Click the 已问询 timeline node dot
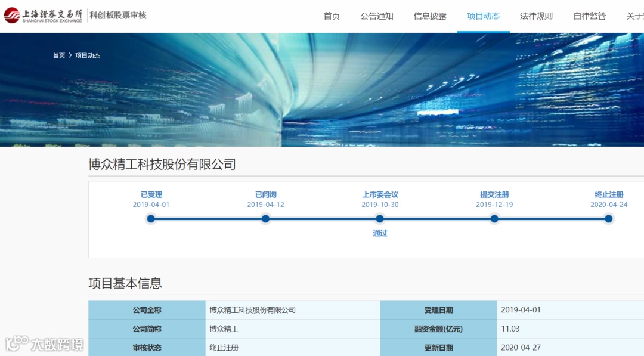Screen dimensions: 644x356 coord(266,219)
